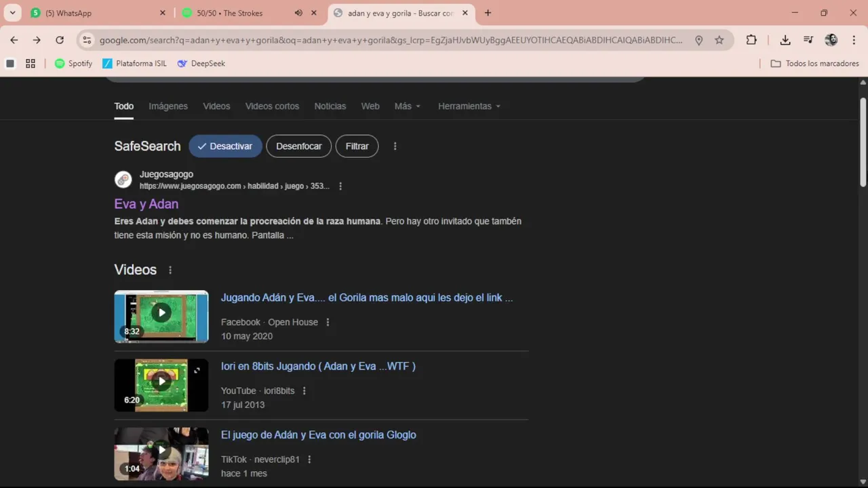Switch to Videos cortos results
Screen dimensions: 868x488
[272, 106]
